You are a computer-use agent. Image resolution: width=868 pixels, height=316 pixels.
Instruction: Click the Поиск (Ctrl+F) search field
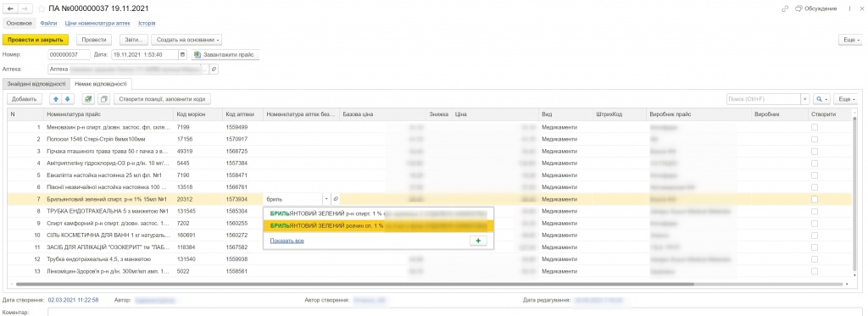click(764, 99)
